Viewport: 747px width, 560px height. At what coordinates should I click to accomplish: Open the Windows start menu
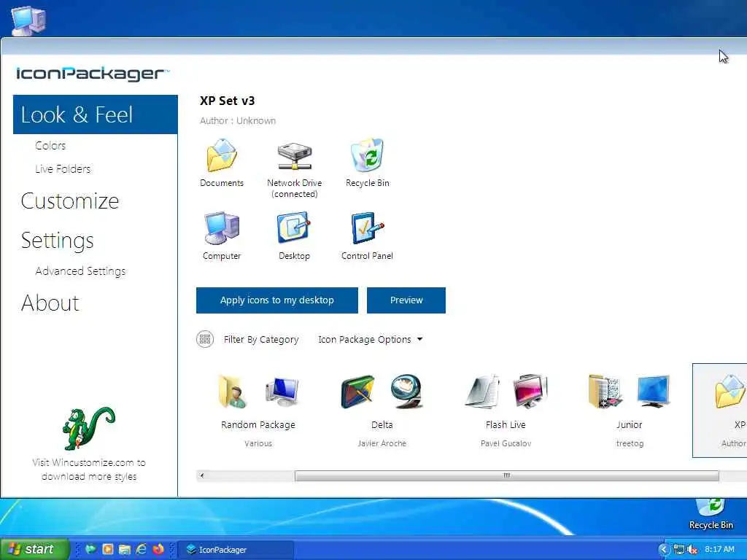click(34, 549)
